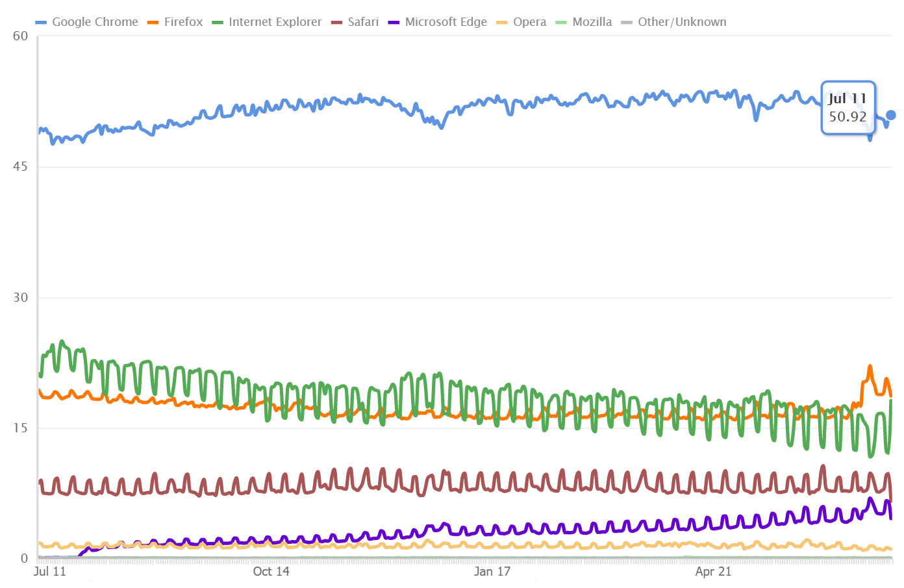Click the Microsoft Edge legend color marker
The image size is (904, 588).
tap(392, 21)
